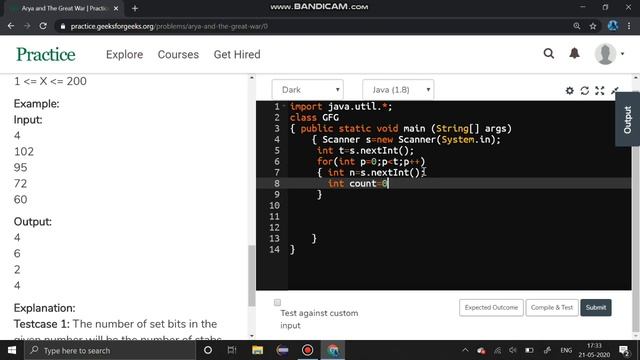This screenshot has height=360, width=640.
Task: Open new browser tab with plus
Action: (135, 8)
